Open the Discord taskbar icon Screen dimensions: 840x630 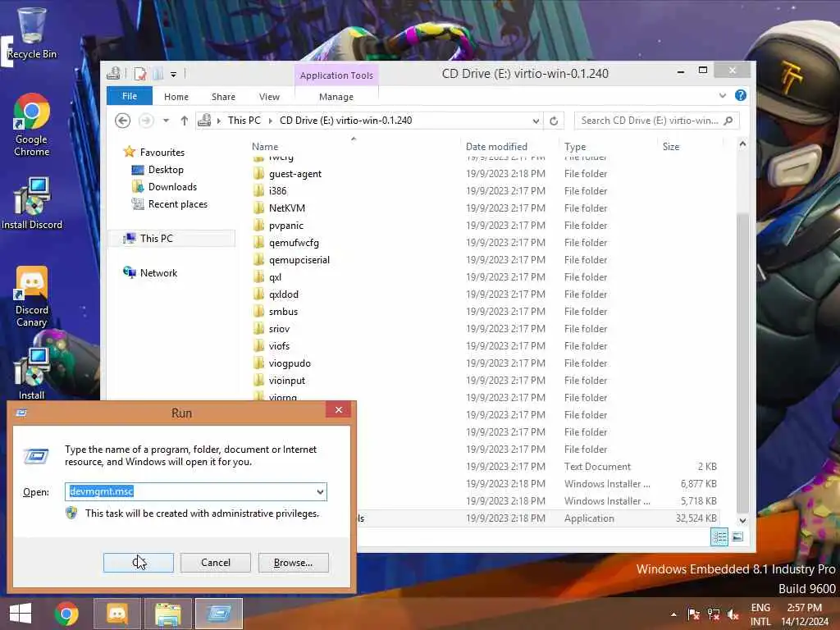coord(117,614)
